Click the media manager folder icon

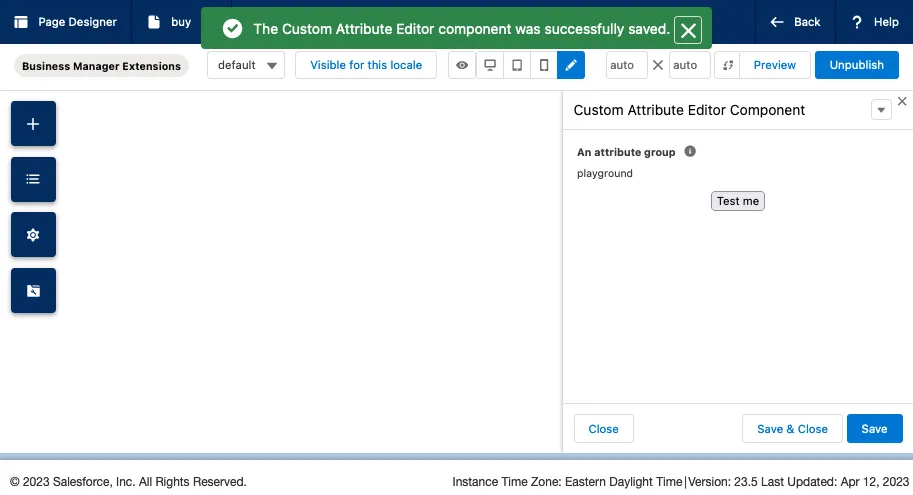click(33, 291)
